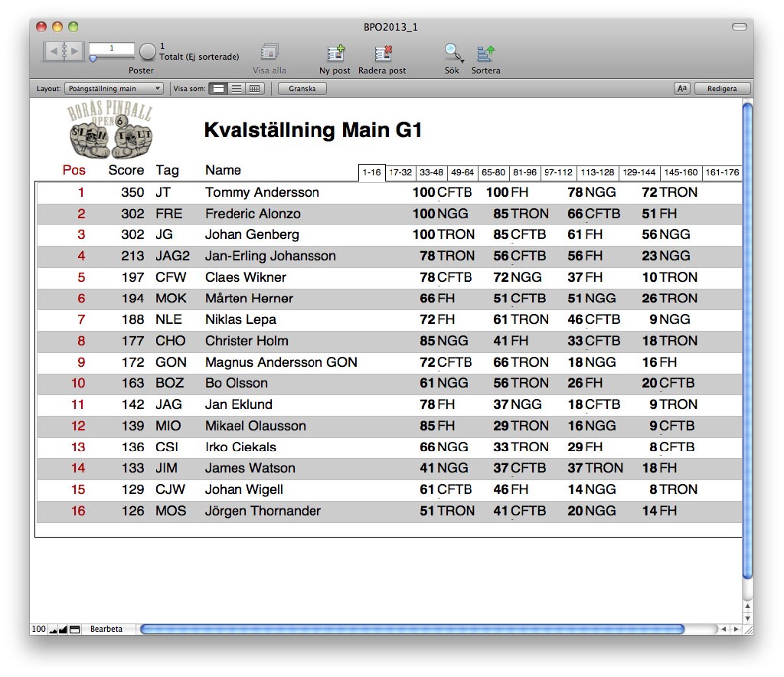Select the 145-160 tab
The width and height of the screenshot is (784, 677).
click(x=681, y=172)
